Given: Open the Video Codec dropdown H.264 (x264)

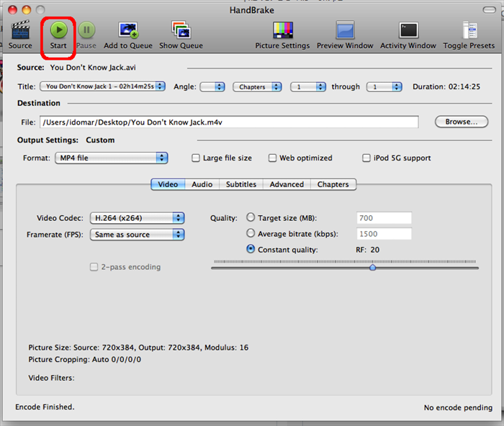Looking at the screenshot, I should pyautogui.click(x=137, y=218).
